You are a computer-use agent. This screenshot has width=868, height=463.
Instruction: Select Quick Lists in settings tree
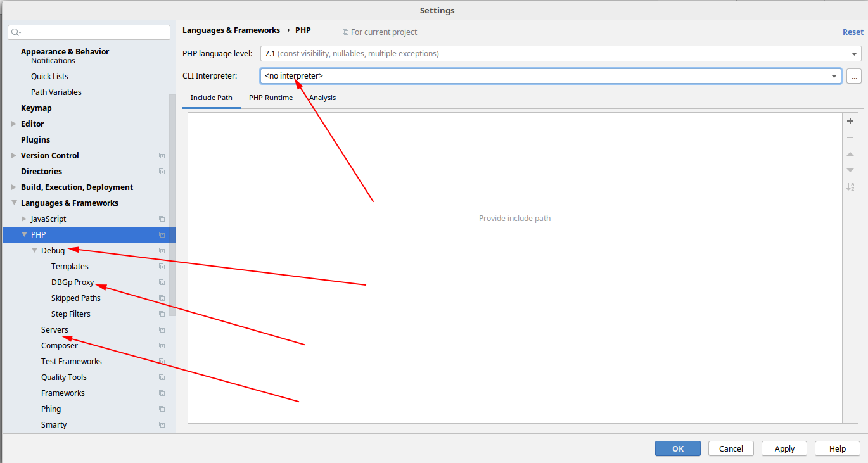pyautogui.click(x=49, y=77)
